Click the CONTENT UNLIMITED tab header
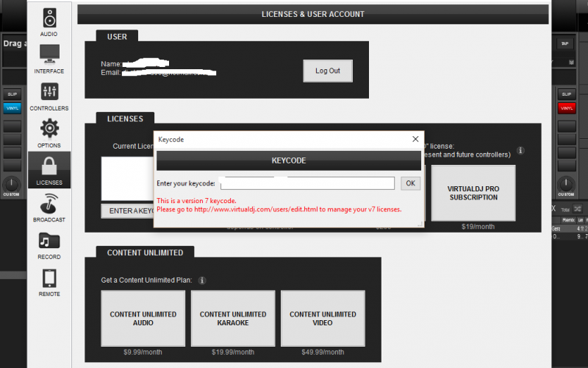The width and height of the screenshot is (588, 368). pyautogui.click(x=145, y=252)
